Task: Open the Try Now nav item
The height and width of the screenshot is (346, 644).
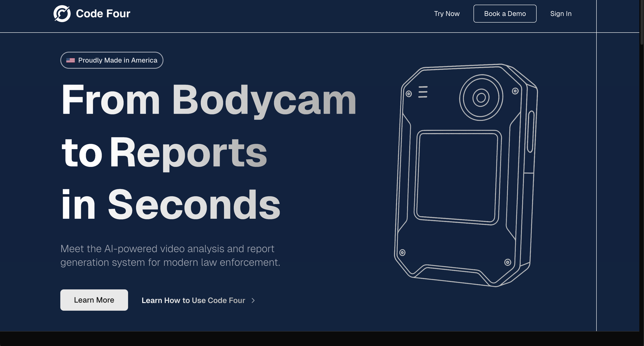Action: (446, 14)
